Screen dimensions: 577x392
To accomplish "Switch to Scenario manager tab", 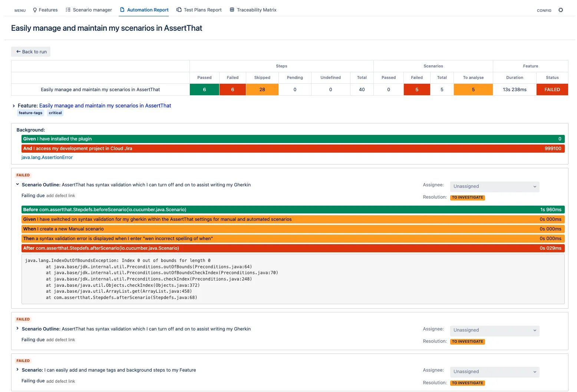I will click(x=89, y=10).
